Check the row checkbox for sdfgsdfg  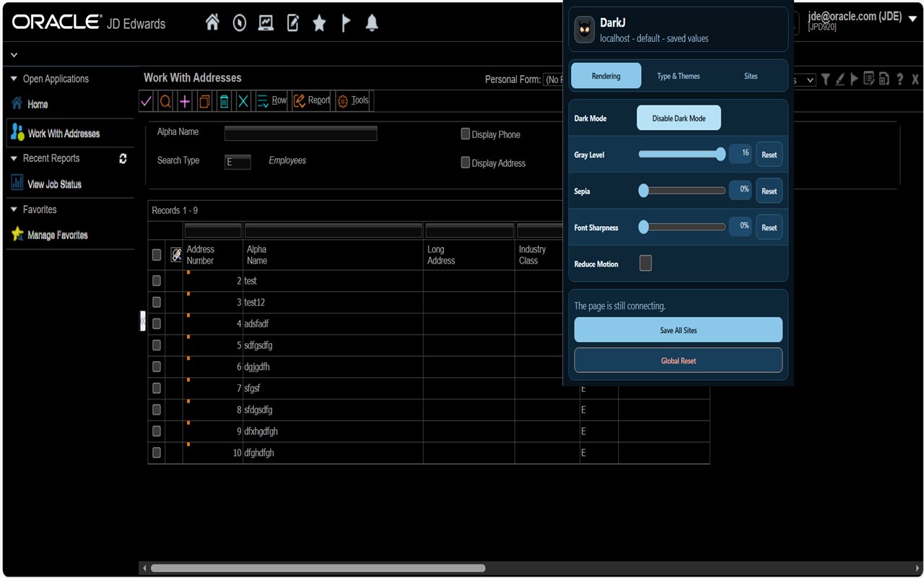(157, 345)
